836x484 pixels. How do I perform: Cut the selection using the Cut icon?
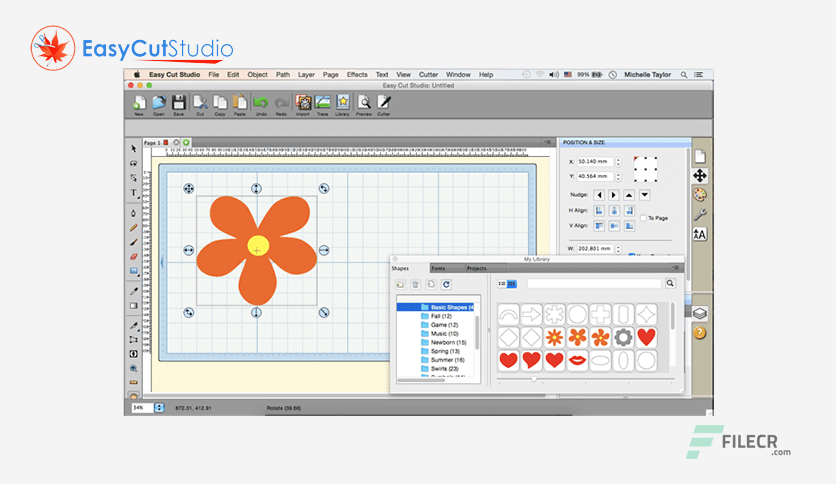pos(200,104)
